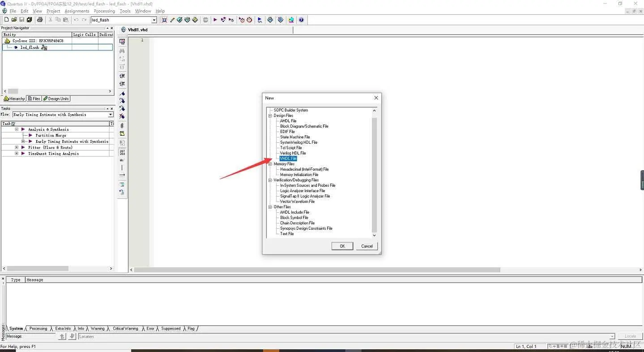Screen dimensions: 644x352
Task: Click the Paste icon in toolbar
Action: pyautogui.click(x=65, y=20)
